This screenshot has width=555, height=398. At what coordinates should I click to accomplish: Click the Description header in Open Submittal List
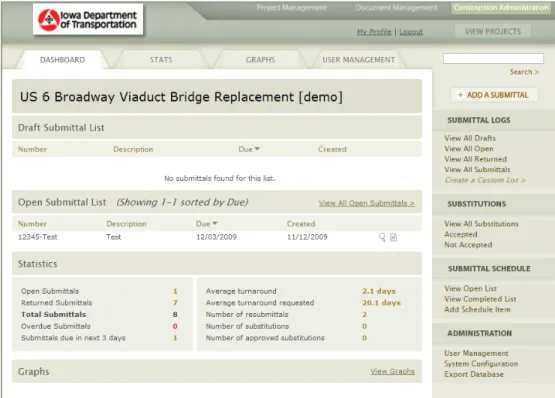(126, 224)
